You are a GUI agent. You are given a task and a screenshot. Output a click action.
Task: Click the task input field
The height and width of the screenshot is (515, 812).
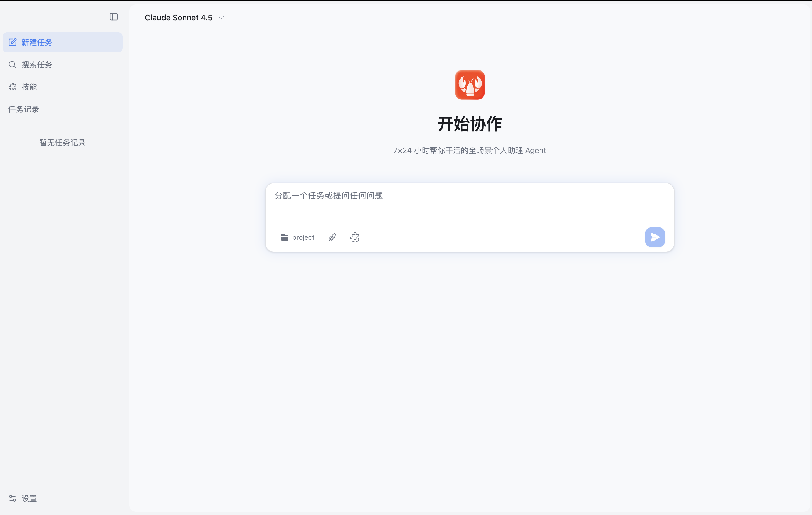pos(469,206)
